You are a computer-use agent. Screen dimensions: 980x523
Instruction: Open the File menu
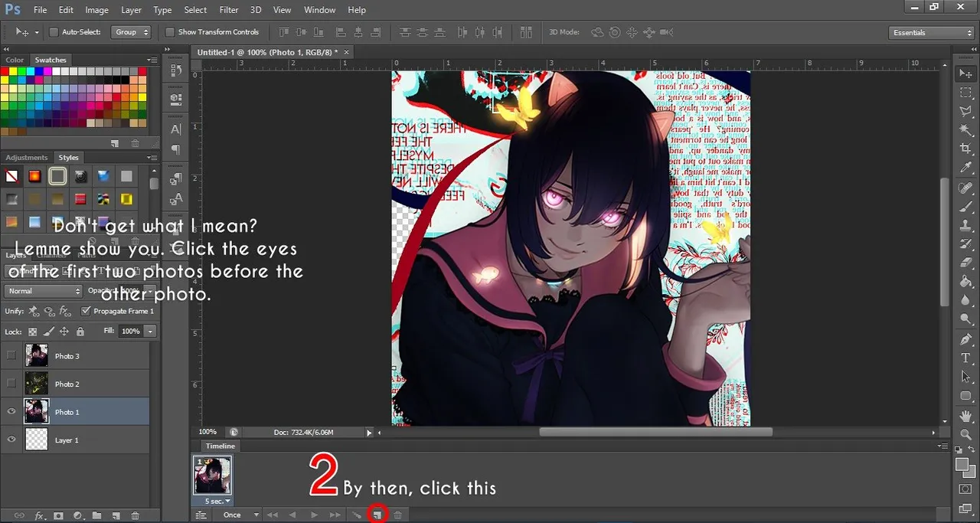(x=40, y=10)
